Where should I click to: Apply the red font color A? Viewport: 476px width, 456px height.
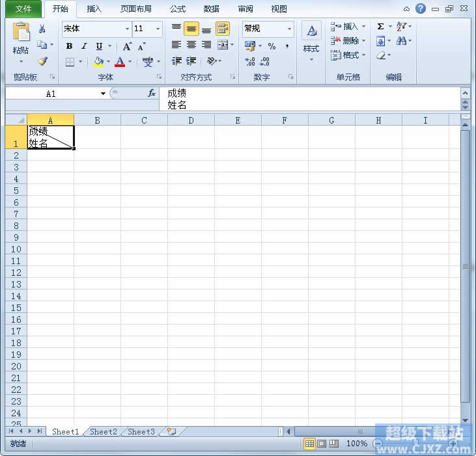click(120, 62)
